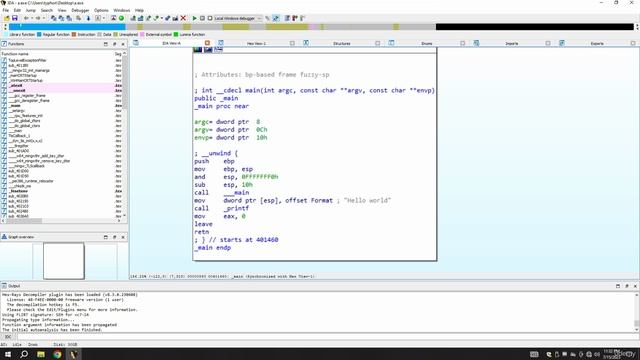Switch to the Imports tab

[512, 43]
